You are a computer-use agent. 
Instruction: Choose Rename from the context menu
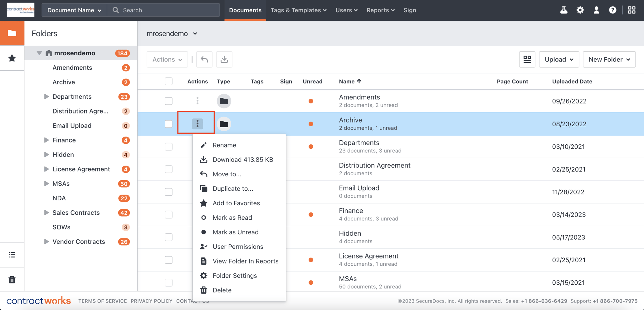(224, 145)
